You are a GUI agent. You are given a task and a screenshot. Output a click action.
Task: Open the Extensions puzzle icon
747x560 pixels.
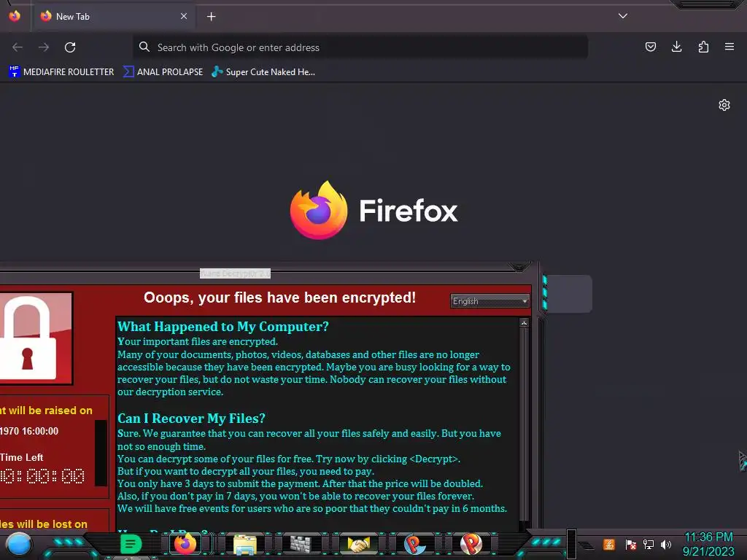703,47
